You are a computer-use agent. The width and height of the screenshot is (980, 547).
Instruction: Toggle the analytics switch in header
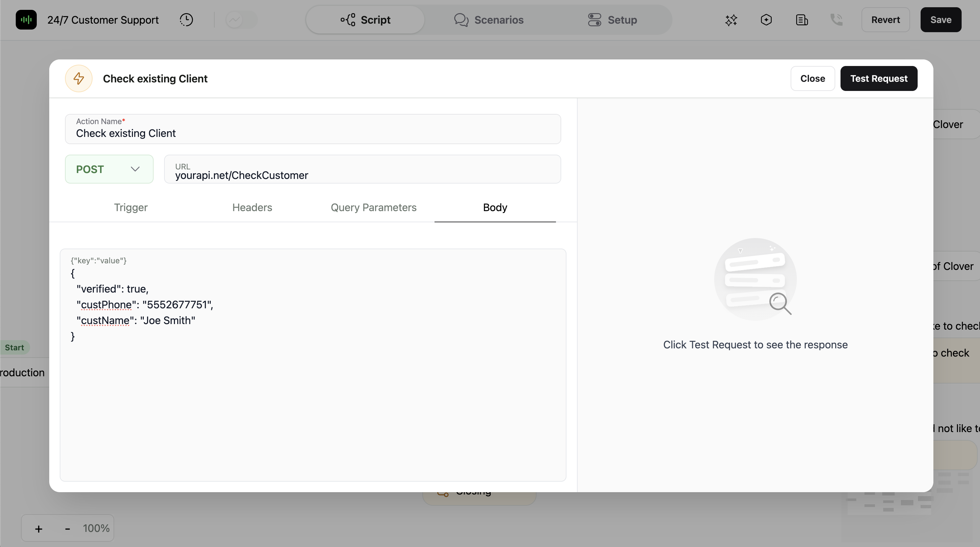tap(241, 20)
